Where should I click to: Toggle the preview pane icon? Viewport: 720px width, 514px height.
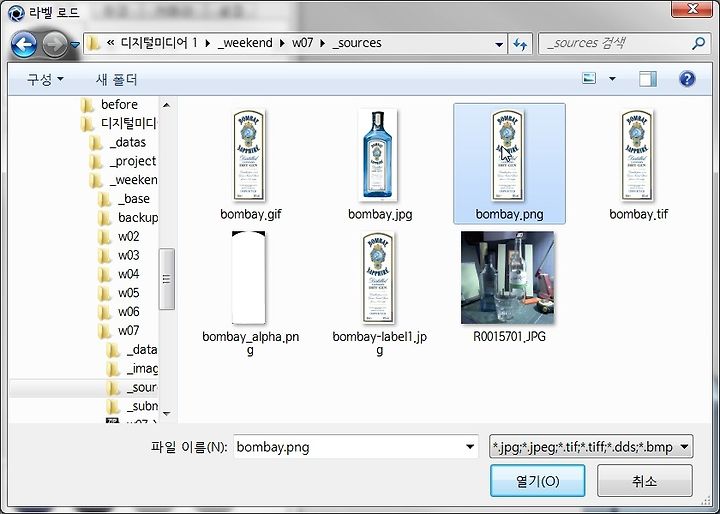click(x=648, y=79)
